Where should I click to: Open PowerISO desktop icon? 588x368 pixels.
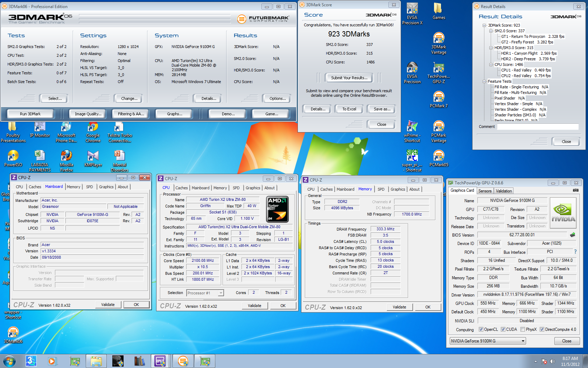[x=13, y=158]
